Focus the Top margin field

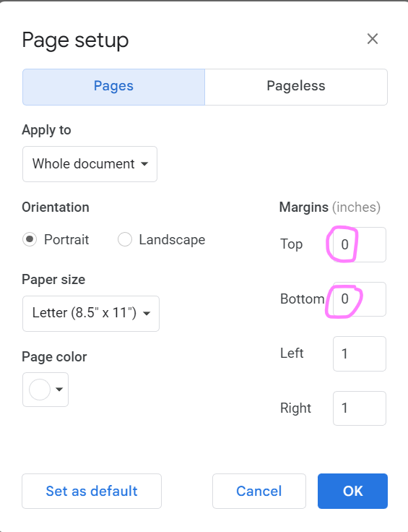(x=359, y=244)
